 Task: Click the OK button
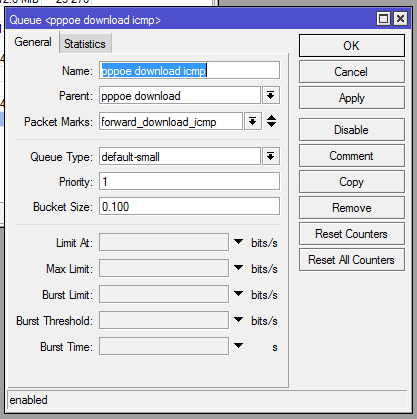click(352, 46)
